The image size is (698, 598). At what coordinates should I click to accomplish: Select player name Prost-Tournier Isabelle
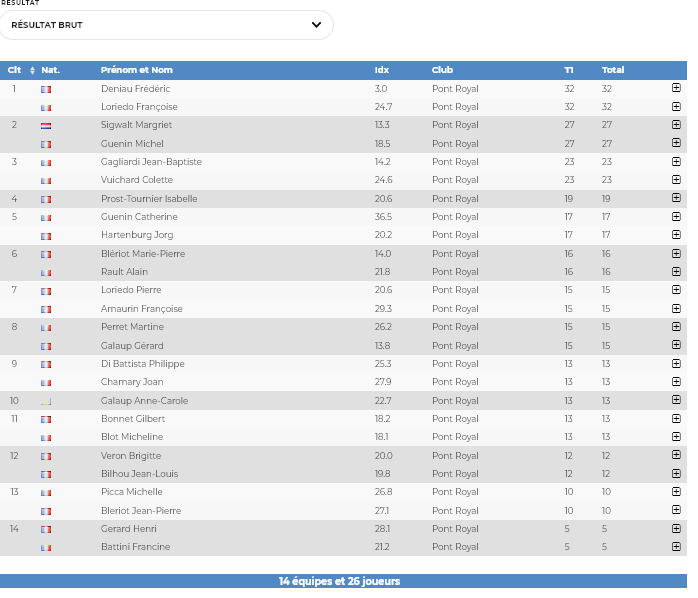point(149,199)
